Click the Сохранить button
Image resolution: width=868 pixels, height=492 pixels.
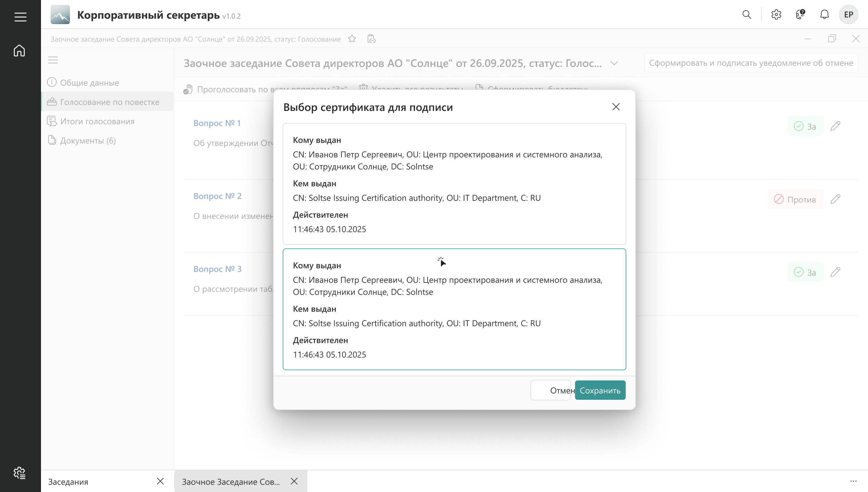point(600,390)
